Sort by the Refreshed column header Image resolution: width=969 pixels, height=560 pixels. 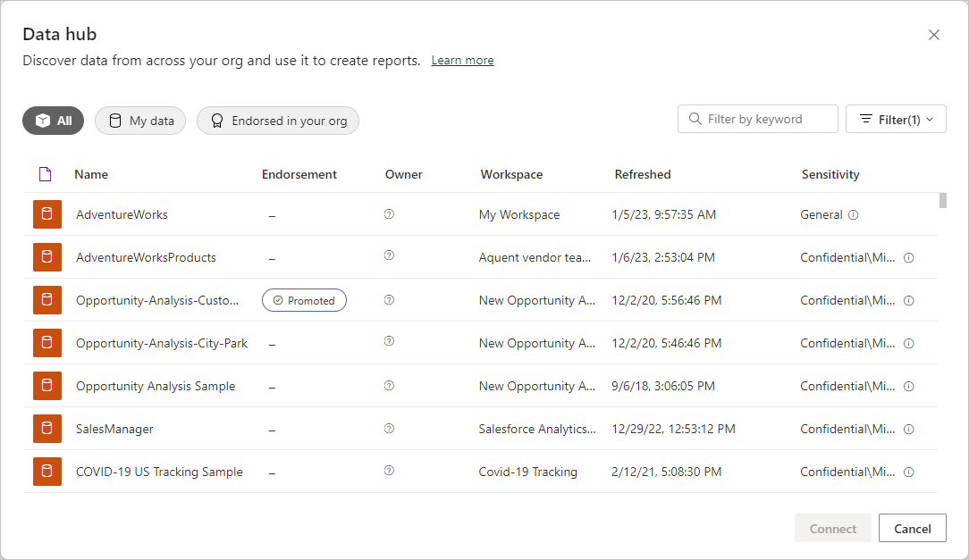pyautogui.click(x=643, y=174)
